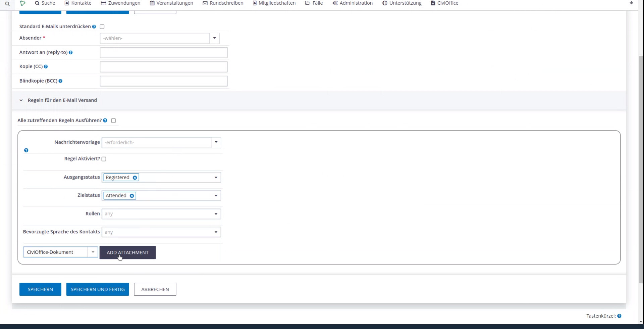
Task: Open the Mitgliedschaften menu
Action: tap(274, 3)
